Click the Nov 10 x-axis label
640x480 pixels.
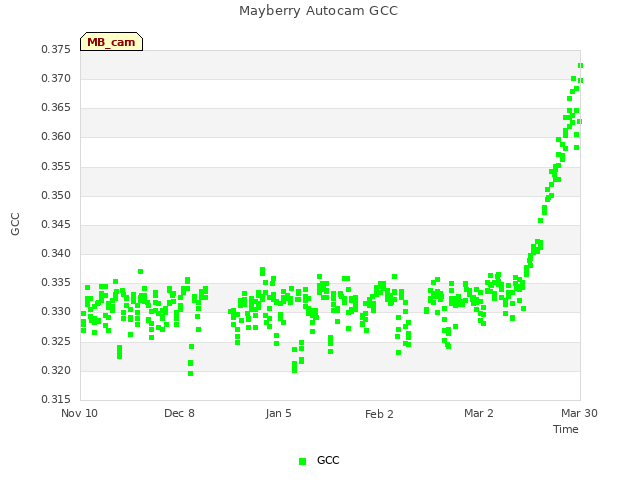tap(79, 413)
